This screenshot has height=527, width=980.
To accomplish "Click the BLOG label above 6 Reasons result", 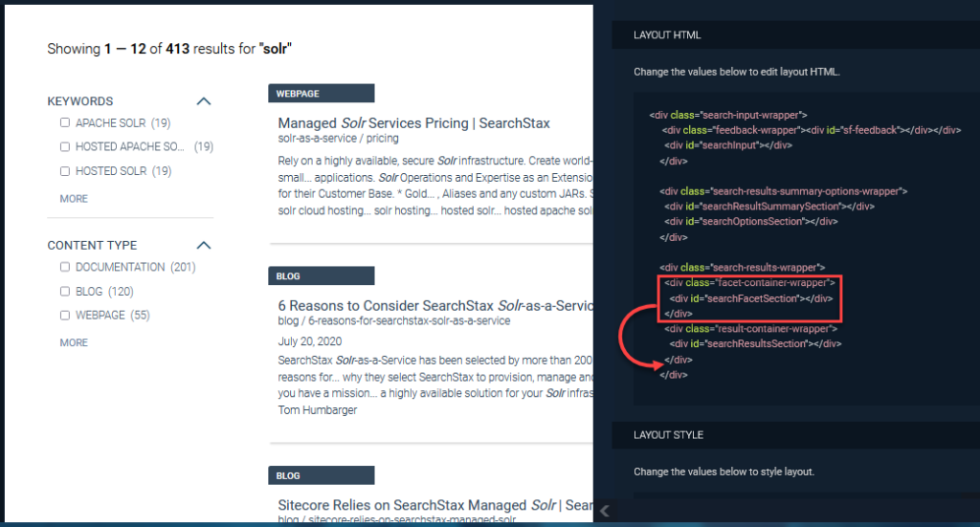I will (322, 276).
